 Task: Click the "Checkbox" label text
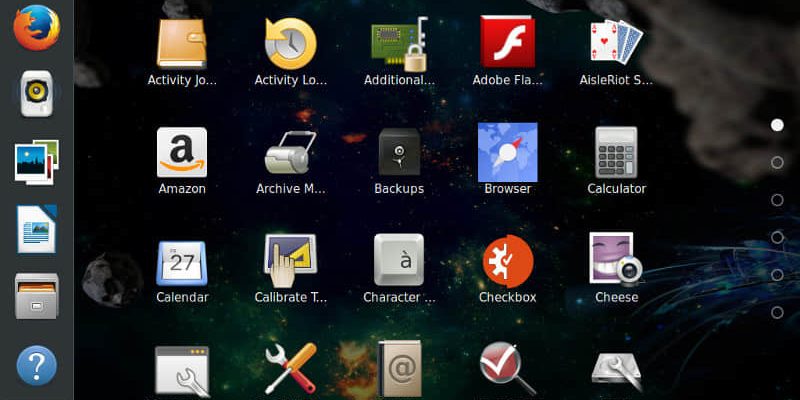click(x=508, y=297)
